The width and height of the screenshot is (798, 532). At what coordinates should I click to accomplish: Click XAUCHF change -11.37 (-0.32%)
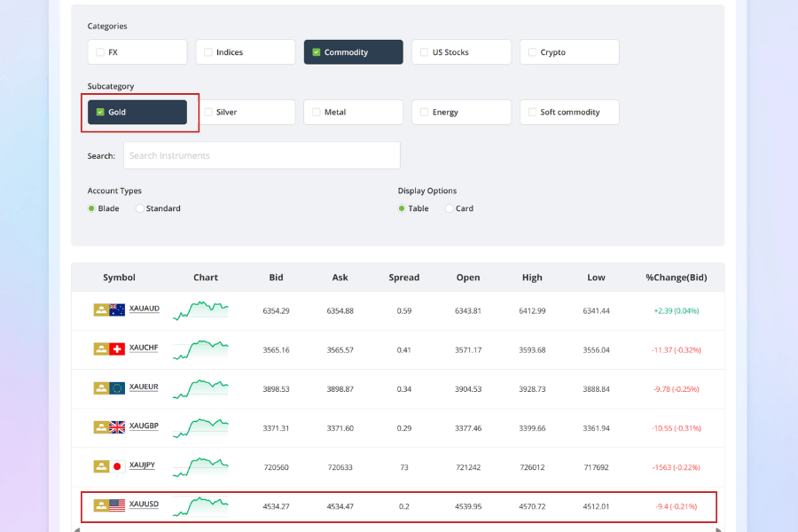click(677, 350)
